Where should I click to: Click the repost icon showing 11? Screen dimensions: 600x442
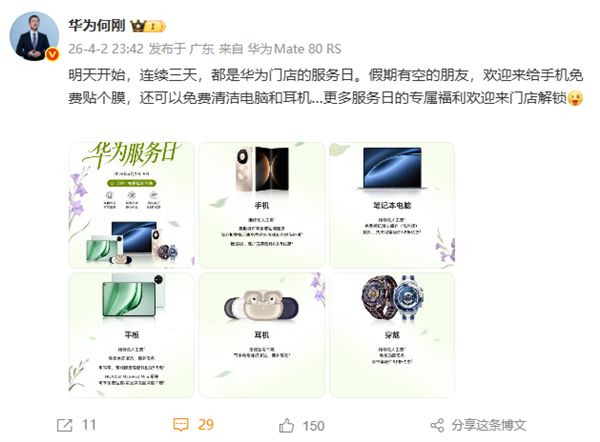click(x=64, y=425)
